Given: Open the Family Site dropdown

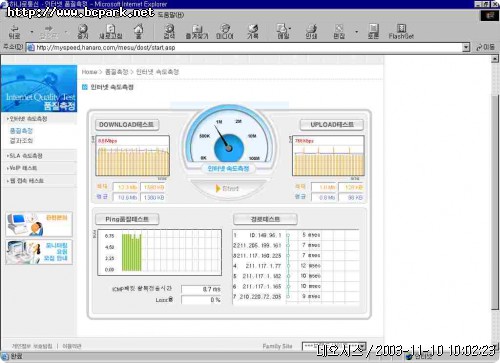Looking at the screenshot, I should click(334, 346).
